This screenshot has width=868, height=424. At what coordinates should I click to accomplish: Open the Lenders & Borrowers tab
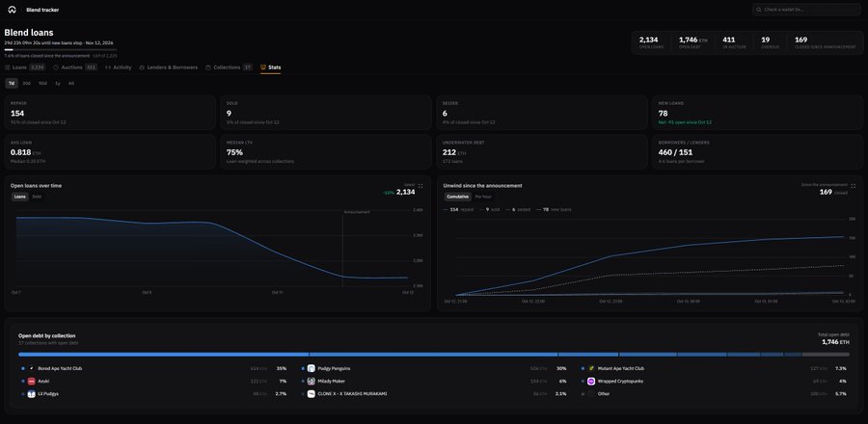[x=168, y=67]
